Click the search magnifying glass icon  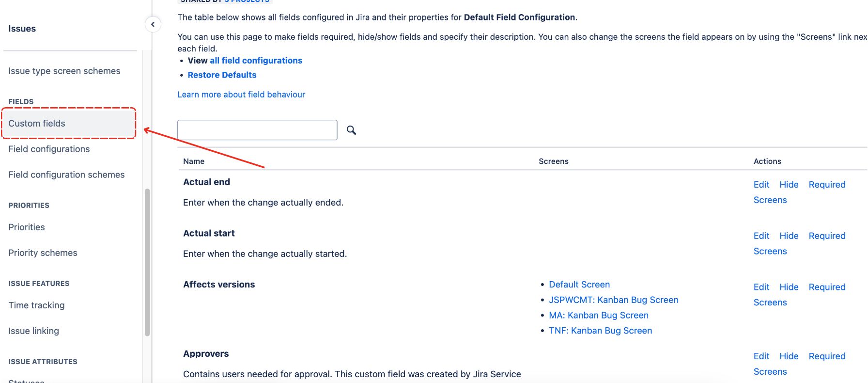click(x=351, y=130)
